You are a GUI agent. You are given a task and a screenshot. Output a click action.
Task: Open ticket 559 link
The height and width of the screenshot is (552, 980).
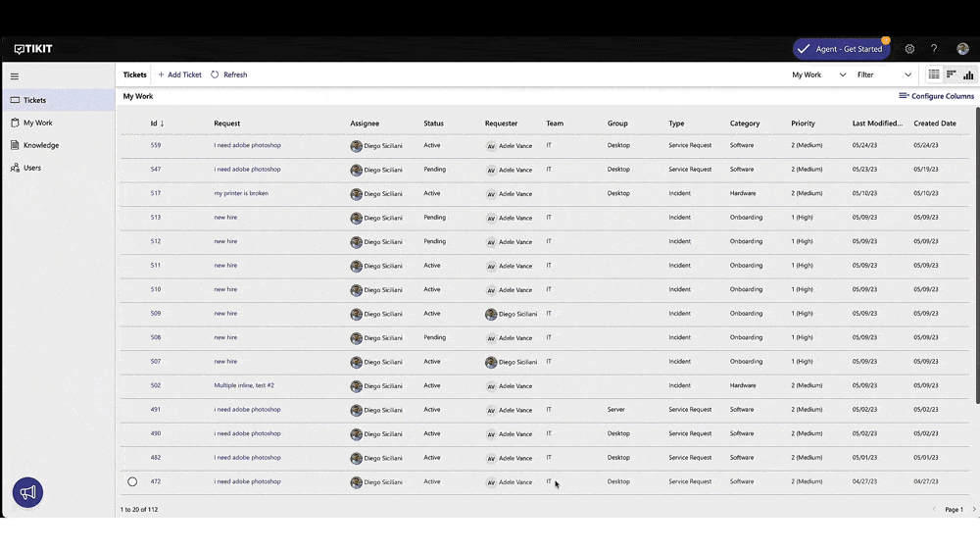tap(156, 145)
